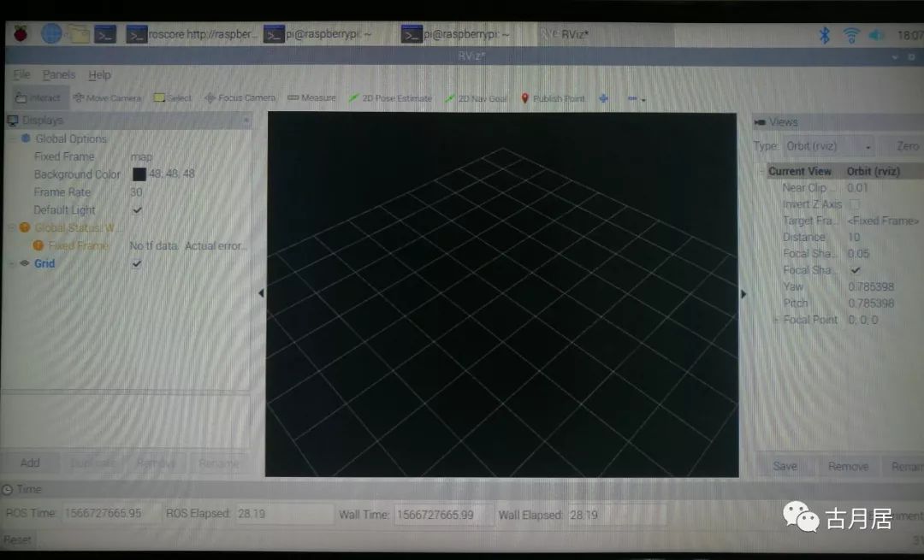The width and height of the screenshot is (924, 560).
Task: Close the Displays panel
Action: 246,121
